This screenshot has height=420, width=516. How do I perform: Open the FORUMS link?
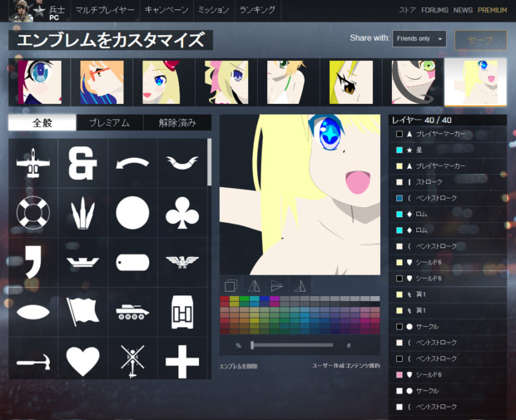pos(434,10)
